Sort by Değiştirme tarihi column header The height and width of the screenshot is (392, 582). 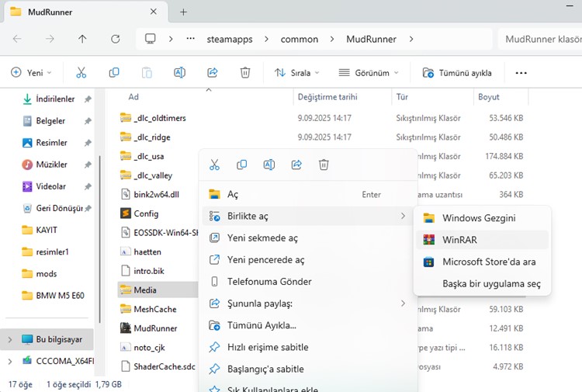pyautogui.click(x=327, y=97)
